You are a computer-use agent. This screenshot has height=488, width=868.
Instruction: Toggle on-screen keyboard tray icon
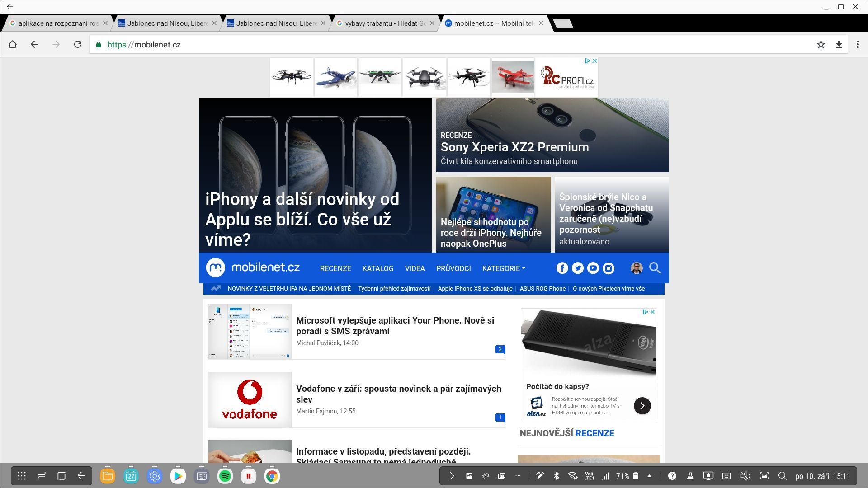click(726, 476)
